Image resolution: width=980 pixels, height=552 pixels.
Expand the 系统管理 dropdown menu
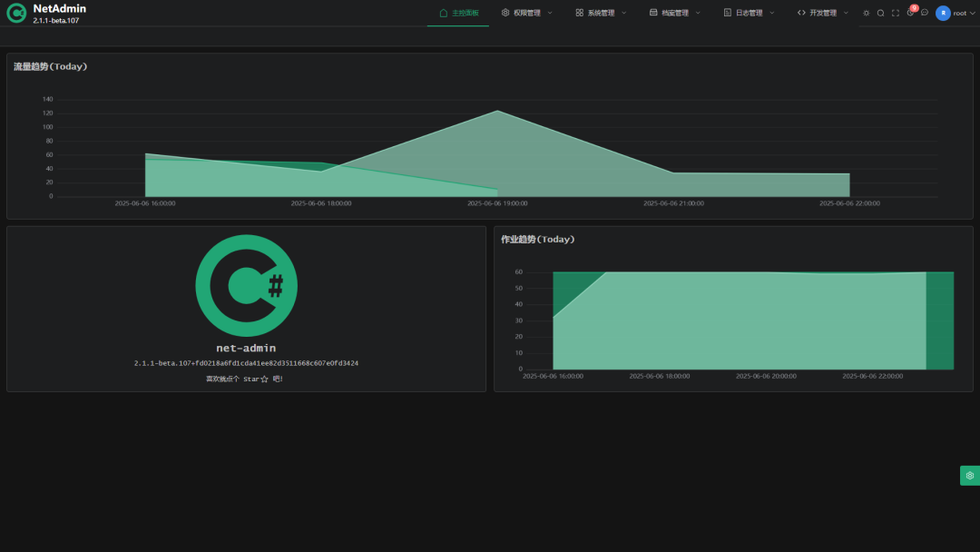(x=600, y=12)
